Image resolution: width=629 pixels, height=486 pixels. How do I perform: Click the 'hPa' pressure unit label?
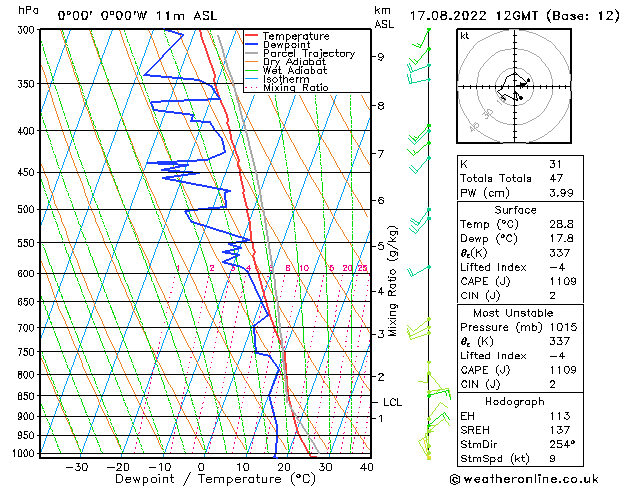[x=28, y=11]
